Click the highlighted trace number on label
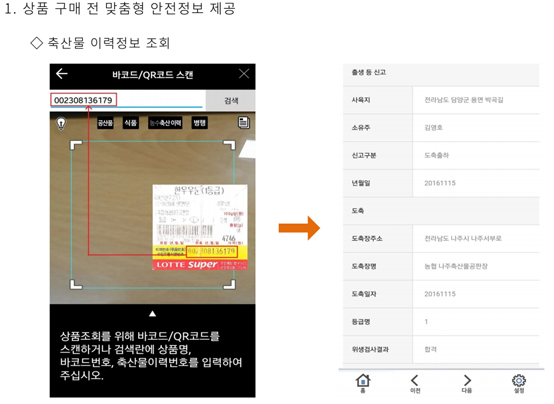The width and height of the screenshot is (554, 404). [x=212, y=251]
